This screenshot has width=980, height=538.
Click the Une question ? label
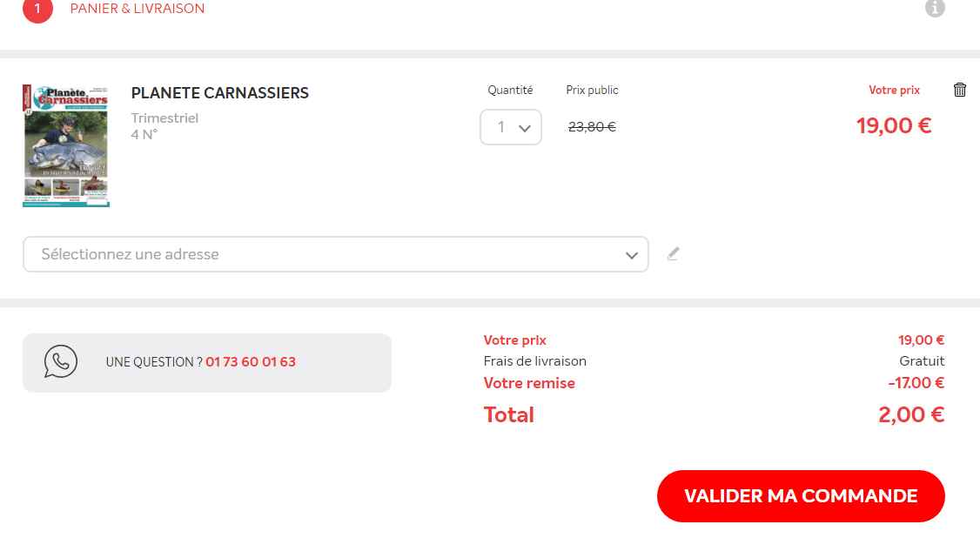click(x=153, y=362)
